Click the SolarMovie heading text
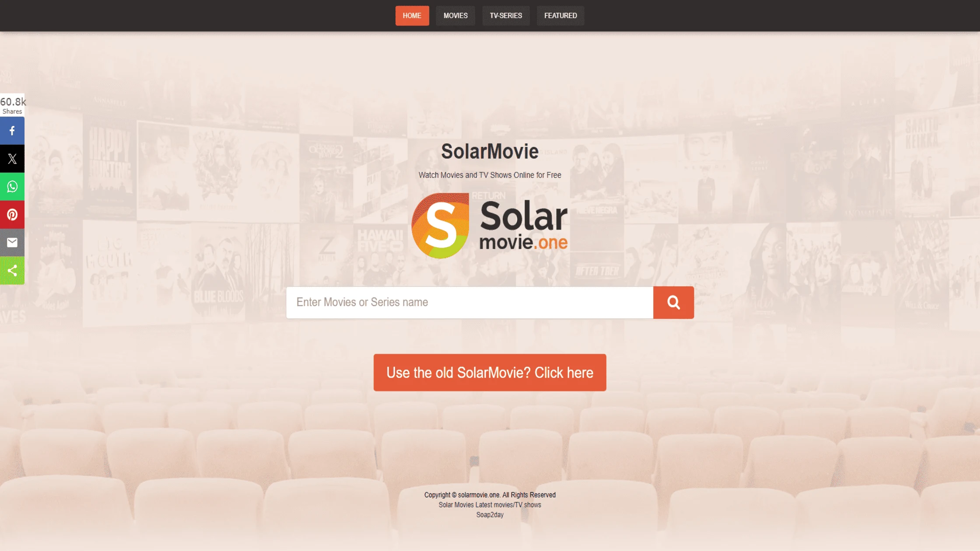 490,152
